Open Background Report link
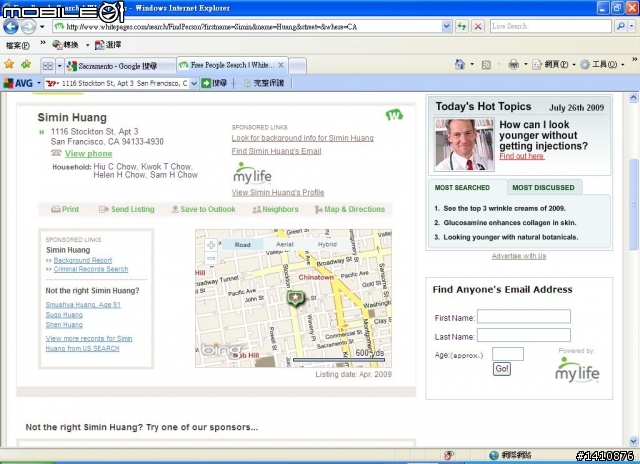Image resolution: width=640 pixels, height=464 pixels. click(83, 260)
